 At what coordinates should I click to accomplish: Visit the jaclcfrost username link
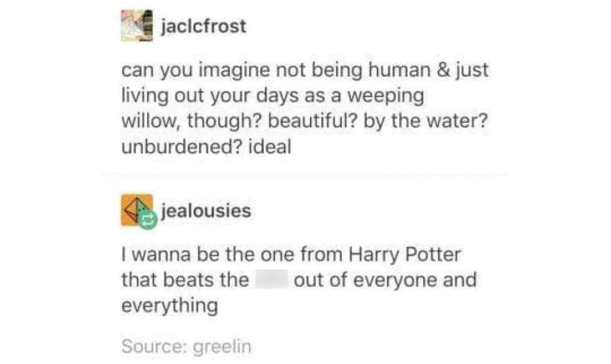[x=204, y=26]
